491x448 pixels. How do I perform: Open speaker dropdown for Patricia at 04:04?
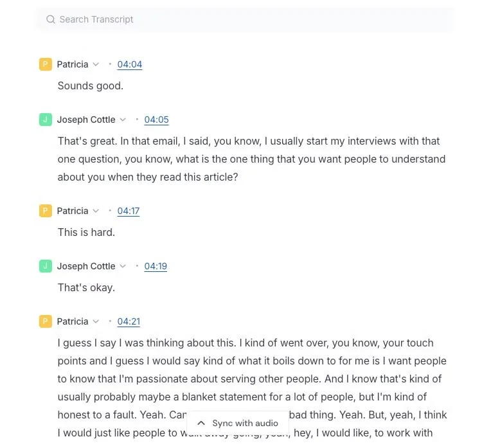click(96, 64)
